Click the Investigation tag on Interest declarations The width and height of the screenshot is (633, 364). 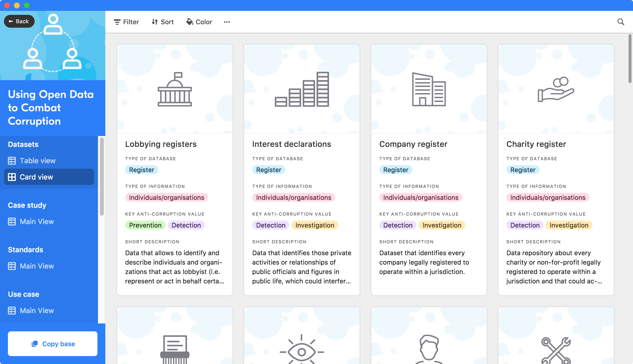[315, 225]
